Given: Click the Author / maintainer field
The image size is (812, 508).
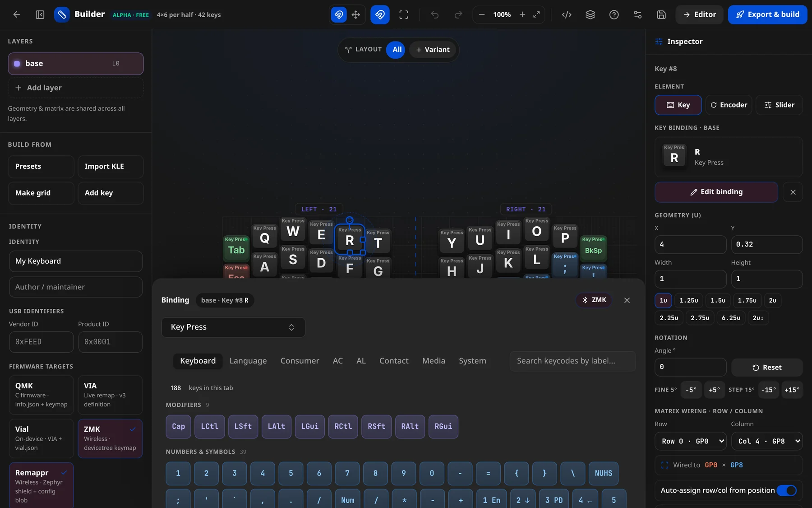Looking at the screenshot, I should pyautogui.click(x=76, y=287).
